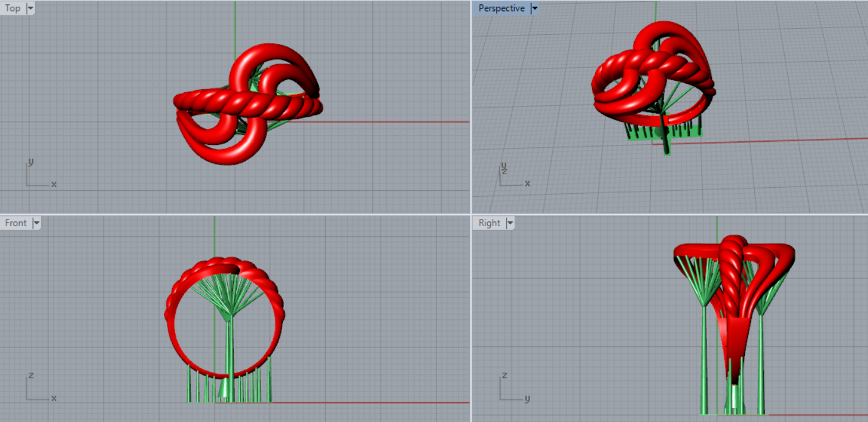Select the green support trunk in Front viewport
Image resolution: width=868 pixels, height=422 pixels.
[x=230, y=355]
